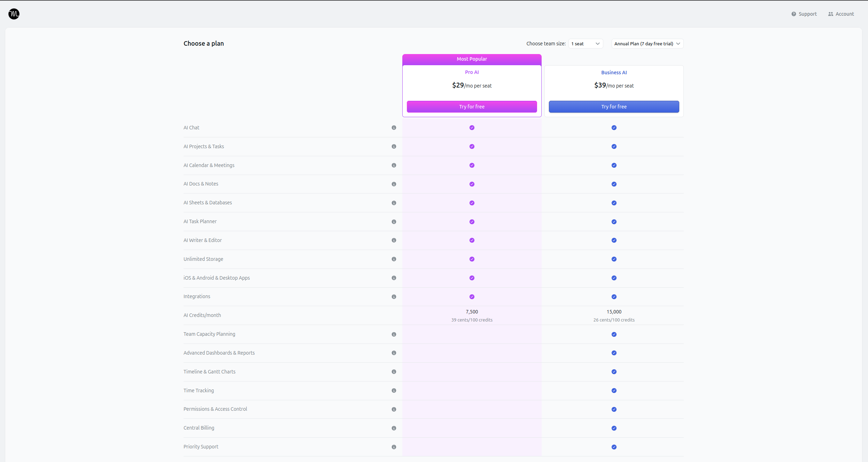Click the Pro AI checkmark for Unlimited Storage
The height and width of the screenshot is (462, 868).
tap(472, 259)
